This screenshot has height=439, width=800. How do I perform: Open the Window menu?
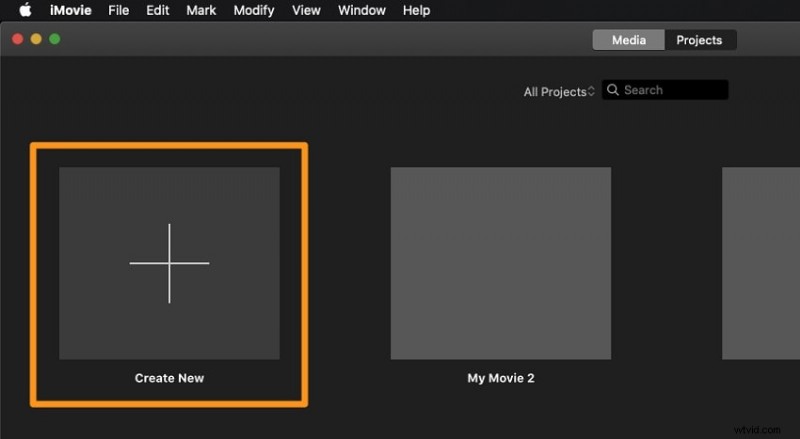pos(361,10)
